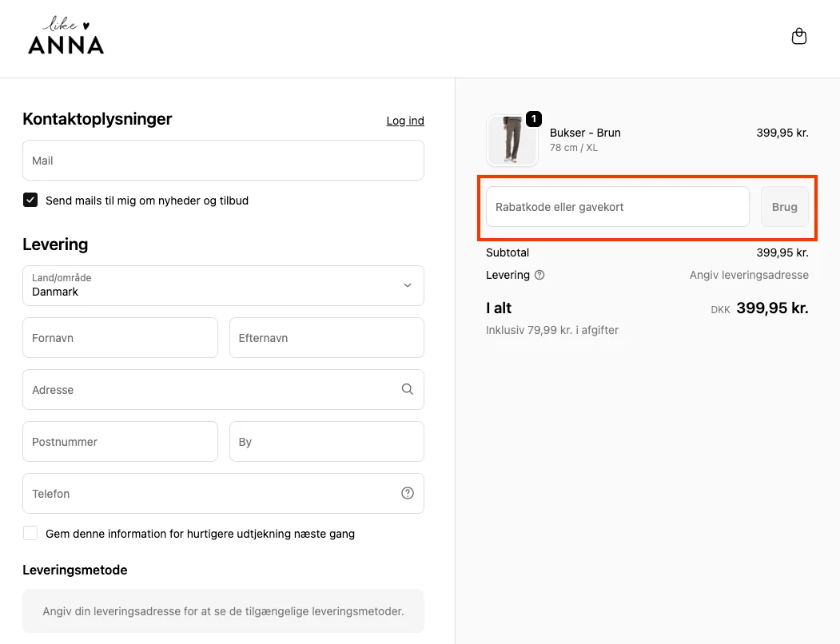Enable save information for faster checkout
Viewport: 840px width, 644px height.
30,533
